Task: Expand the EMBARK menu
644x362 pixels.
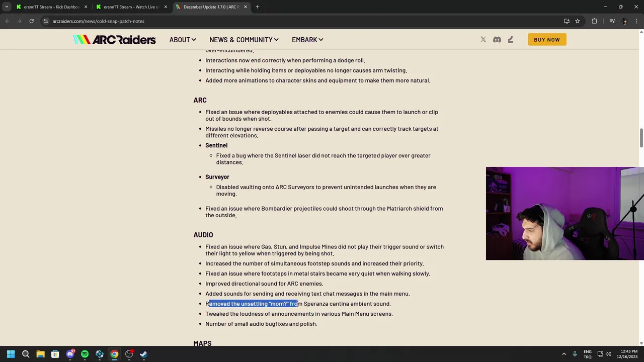Action: click(x=307, y=40)
